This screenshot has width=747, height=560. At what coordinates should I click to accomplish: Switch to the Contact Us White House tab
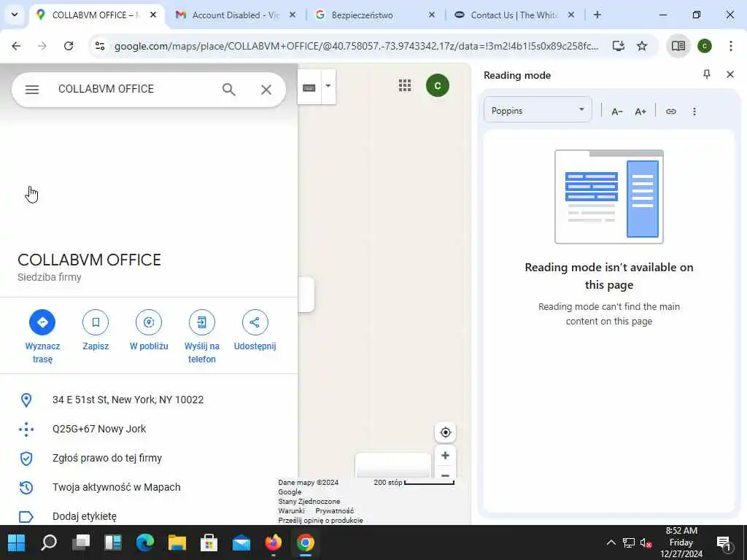(x=514, y=15)
